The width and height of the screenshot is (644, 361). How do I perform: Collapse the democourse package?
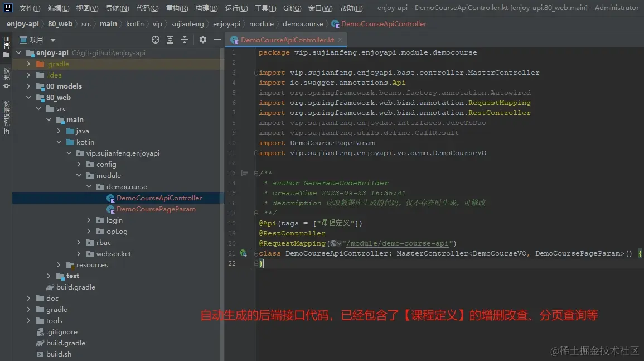[x=89, y=187]
